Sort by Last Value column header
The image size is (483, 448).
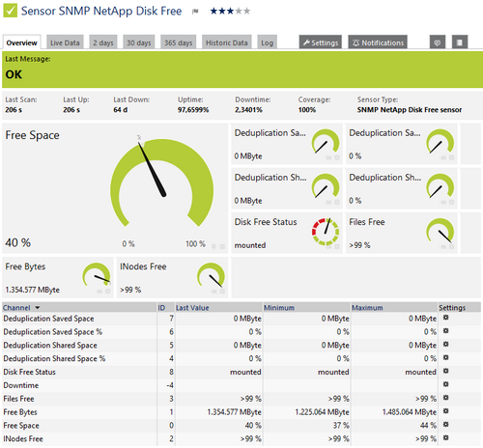point(192,308)
